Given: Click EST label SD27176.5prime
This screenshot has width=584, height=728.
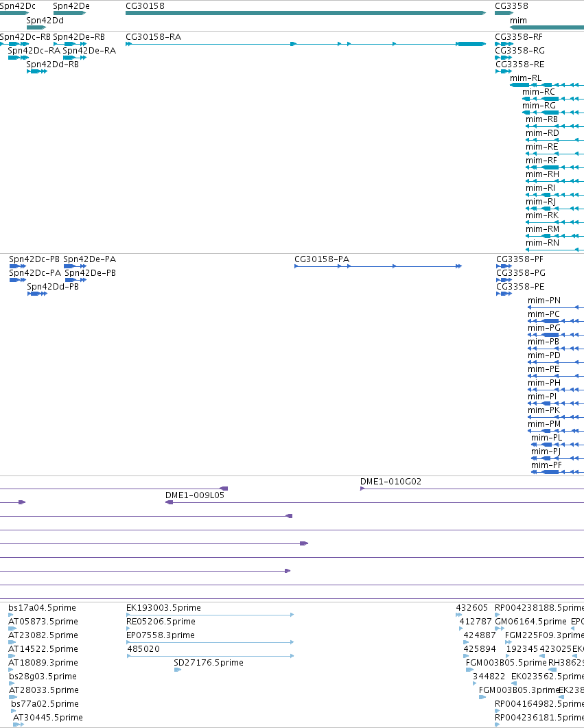Looking at the screenshot, I should point(209,663).
